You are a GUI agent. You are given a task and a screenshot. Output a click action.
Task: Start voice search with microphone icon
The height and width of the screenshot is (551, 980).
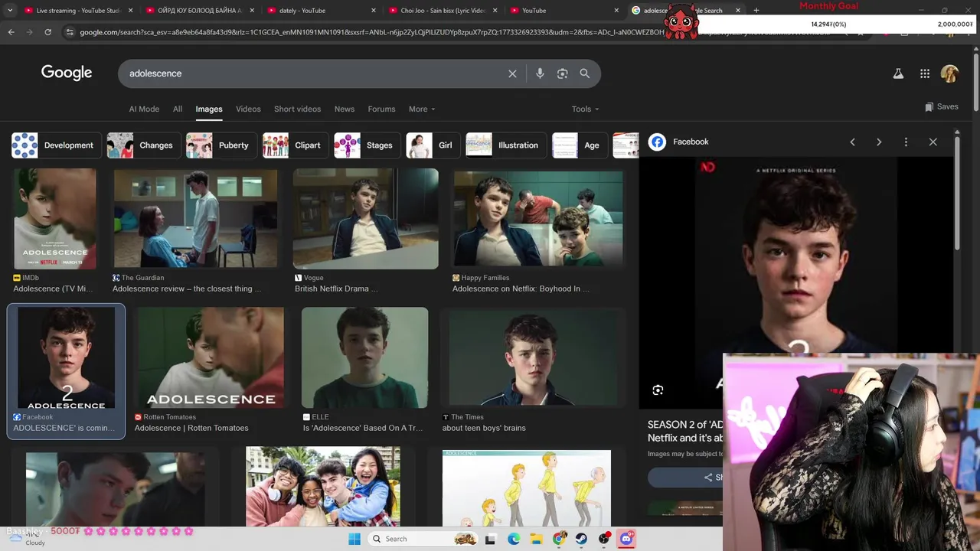tap(540, 73)
